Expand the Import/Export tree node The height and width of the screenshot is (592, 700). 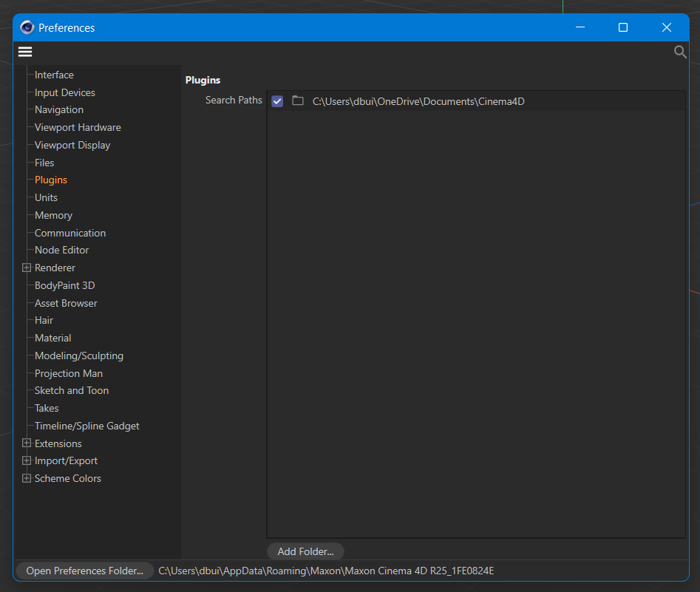pyautogui.click(x=27, y=460)
